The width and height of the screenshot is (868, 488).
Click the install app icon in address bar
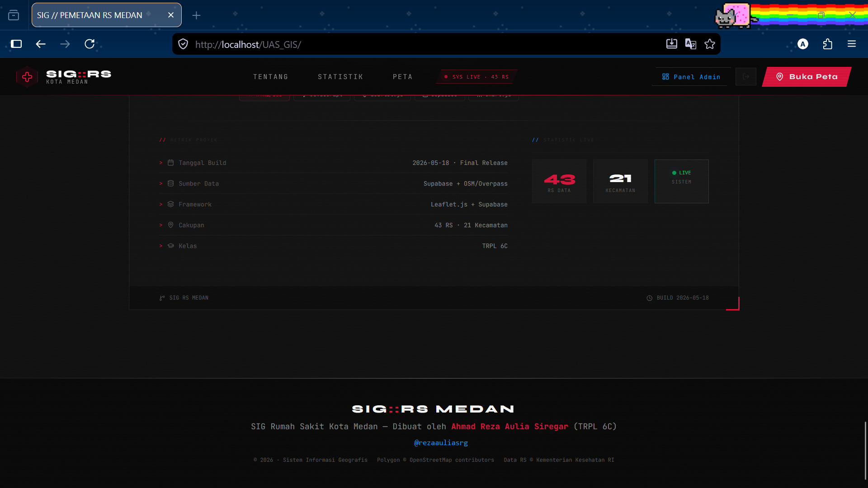pos(671,44)
